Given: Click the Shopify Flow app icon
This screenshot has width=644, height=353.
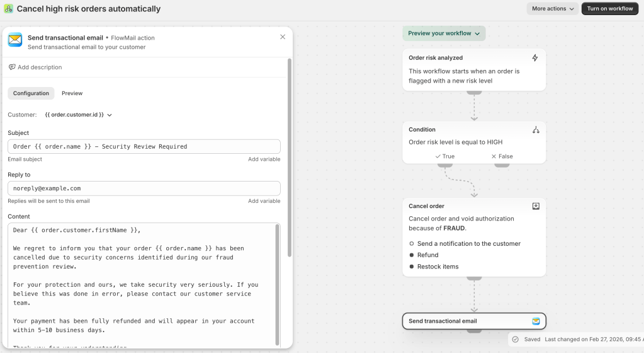Looking at the screenshot, I should coord(9,9).
